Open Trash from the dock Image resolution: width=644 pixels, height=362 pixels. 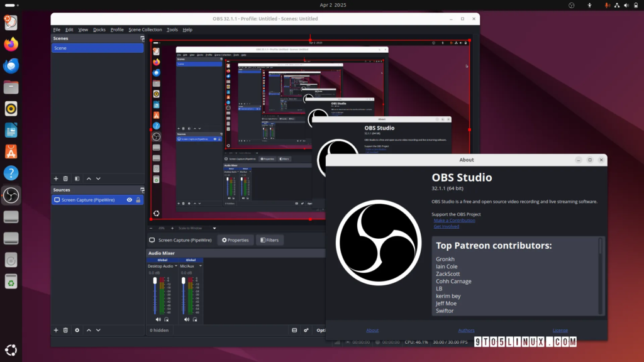pos(11,282)
